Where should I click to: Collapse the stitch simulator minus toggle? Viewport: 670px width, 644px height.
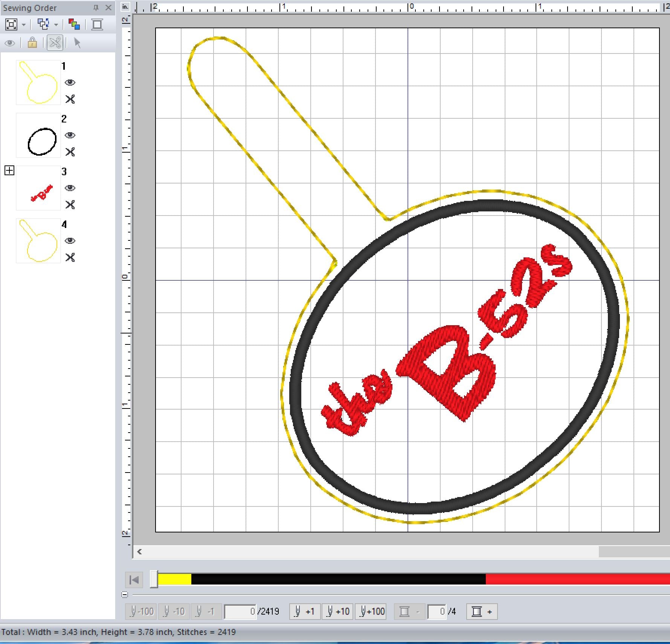(x=125, y=595)
